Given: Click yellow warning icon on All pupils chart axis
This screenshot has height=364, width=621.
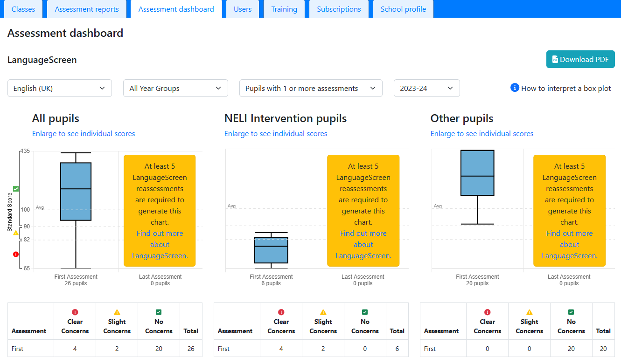Looking at the screenshot, I should 16,233.
